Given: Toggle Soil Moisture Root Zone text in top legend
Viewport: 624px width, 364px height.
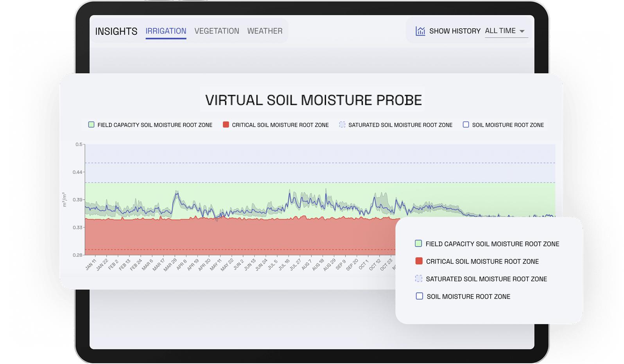Looking at the screenshot, I should point(508,125).
